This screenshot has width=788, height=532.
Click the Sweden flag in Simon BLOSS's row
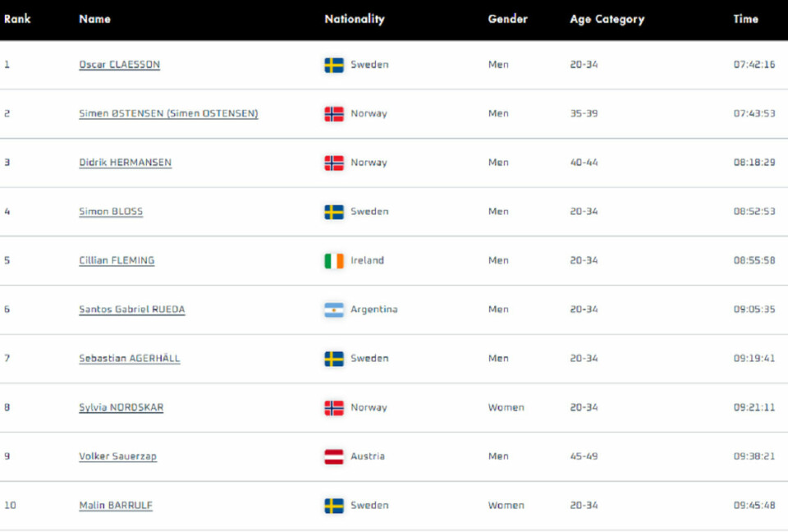tap(334, 212)
